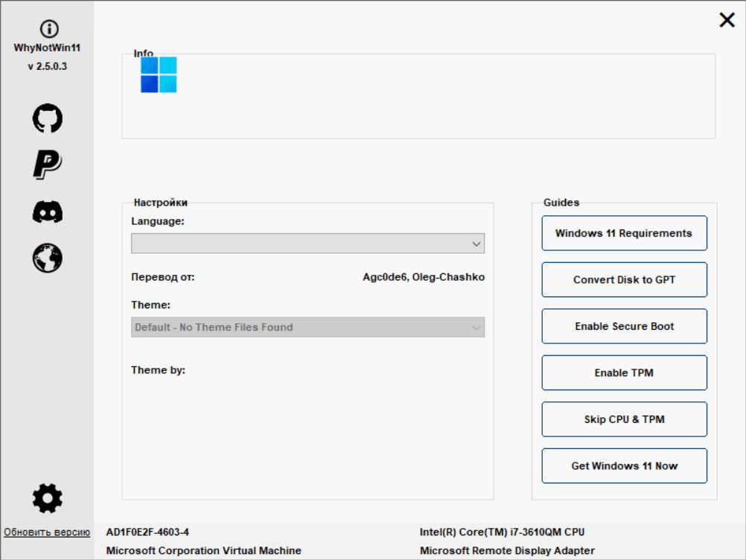Open the PayPal donation icon
This screenshot has height=560, width=746.
48,165
